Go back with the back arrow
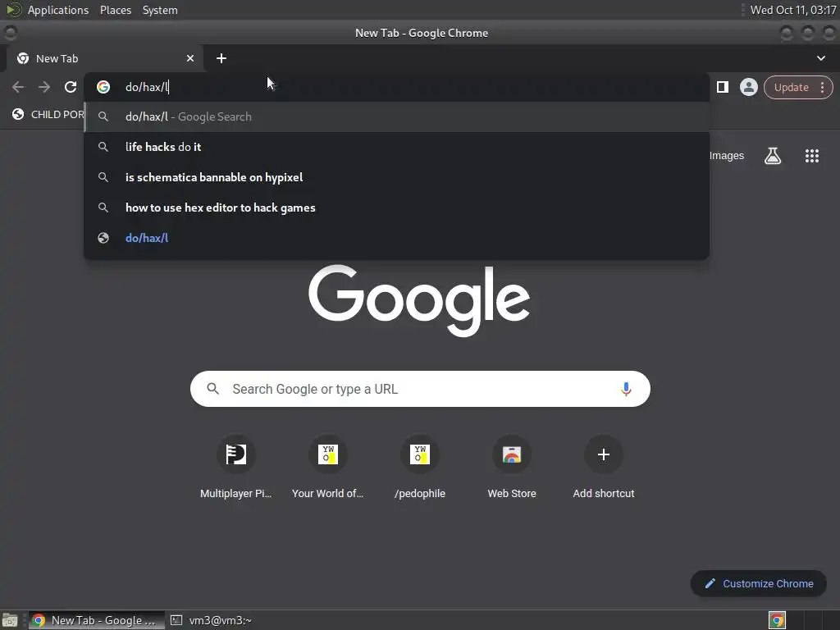The image size is (840, 630). 18,87
